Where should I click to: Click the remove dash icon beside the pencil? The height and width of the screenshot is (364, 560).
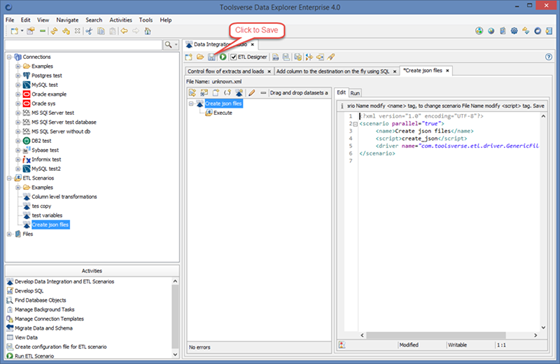coord(263,93)
